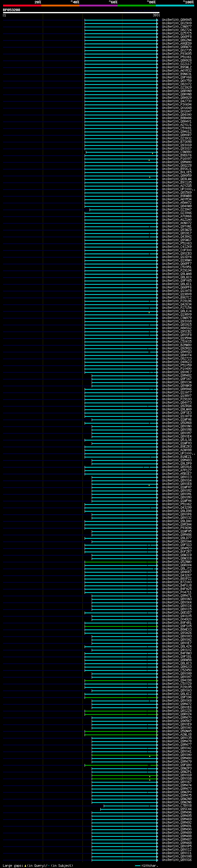Select label UniRef100_O23929
This screenshot has width=197, height=868.
pyautogui.click(x=177, y=88)
